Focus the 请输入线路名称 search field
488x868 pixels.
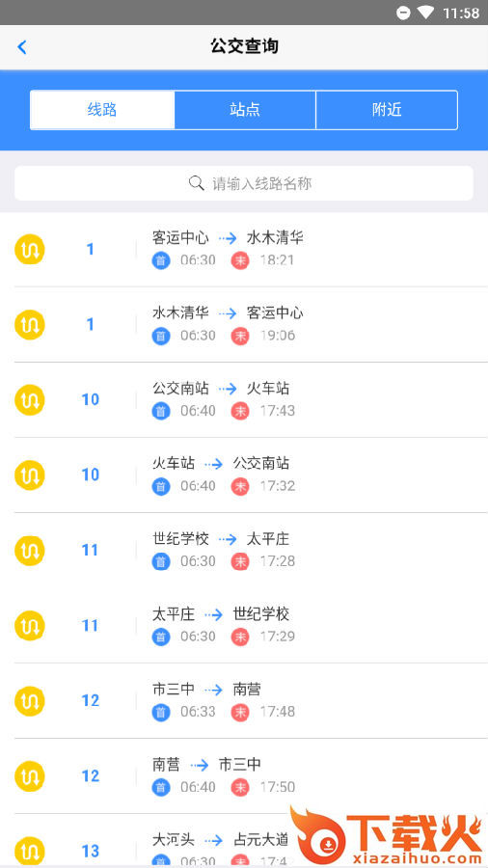[244, 183]
